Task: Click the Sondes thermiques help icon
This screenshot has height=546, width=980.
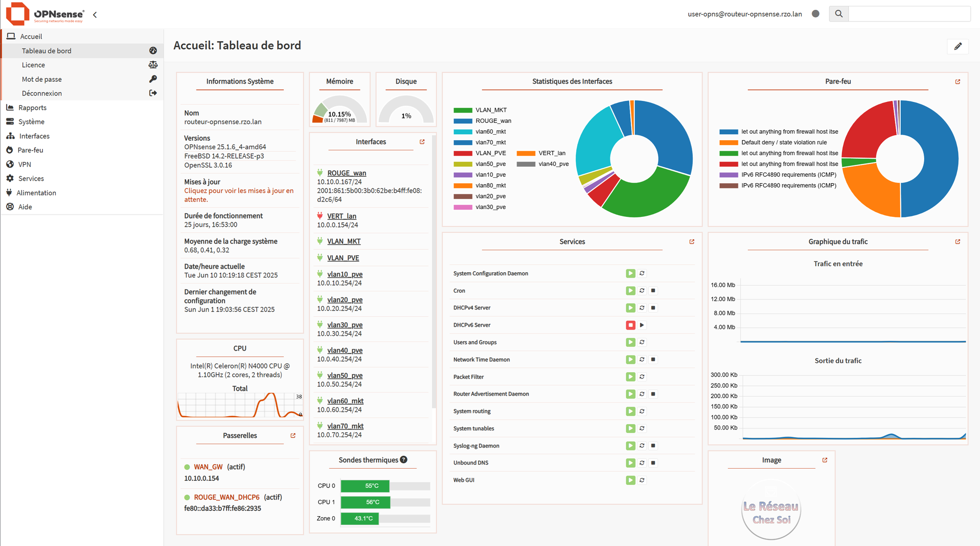Action: (x=404, y=460)
